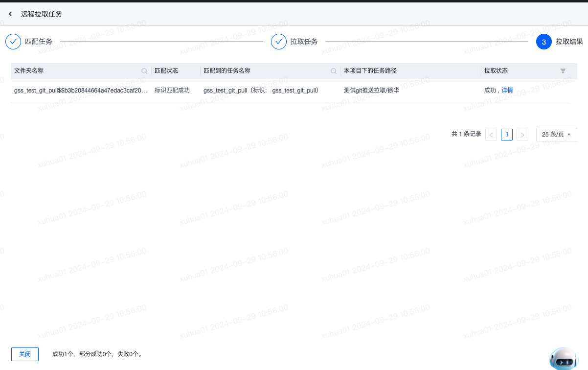Open search in the 文件夹名称 column header
Viewport: 588px width, 370px height.
pyautogui.click(x=144, y=70)
